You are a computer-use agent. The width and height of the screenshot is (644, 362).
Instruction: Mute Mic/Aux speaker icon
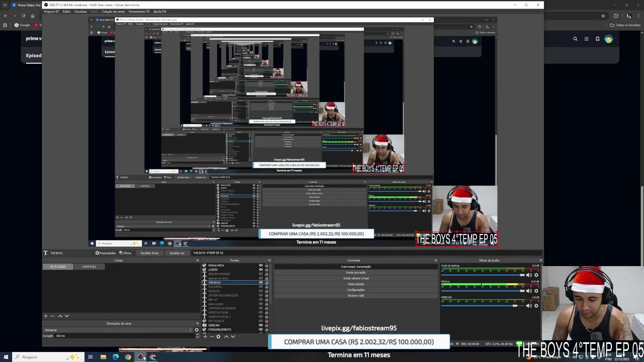[529, 291]
